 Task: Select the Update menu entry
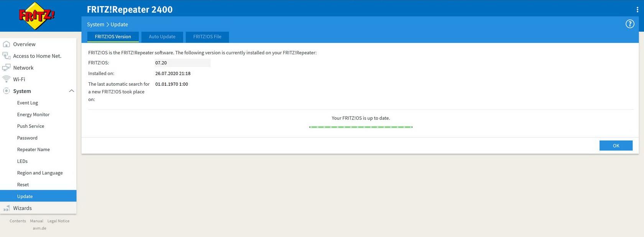(38, 196)
